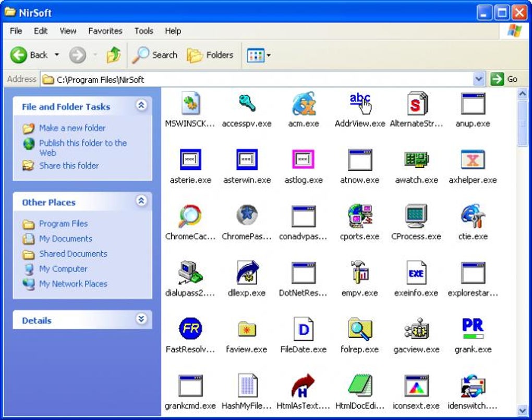Select the folrep.exe icon
The image size is (532, 420).
click(x=360, y=329)
